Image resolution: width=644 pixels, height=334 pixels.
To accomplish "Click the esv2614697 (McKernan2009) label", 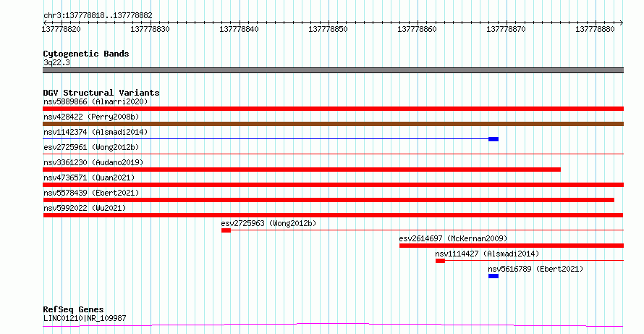I will (453, 238).
